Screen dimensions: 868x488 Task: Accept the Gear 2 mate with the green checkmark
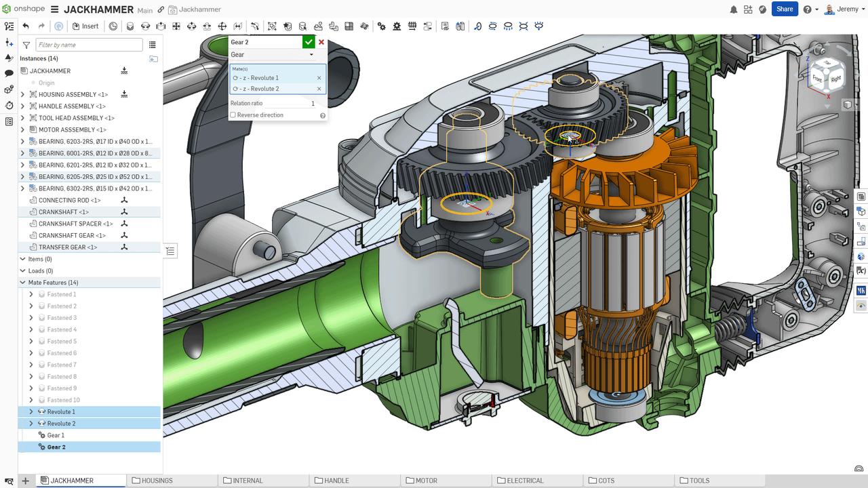(x=309, y=41)
